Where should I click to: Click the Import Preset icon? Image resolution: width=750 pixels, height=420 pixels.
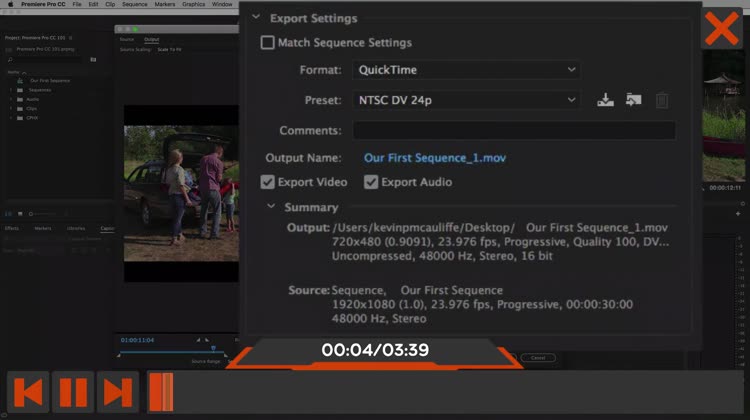click(632, 100)
